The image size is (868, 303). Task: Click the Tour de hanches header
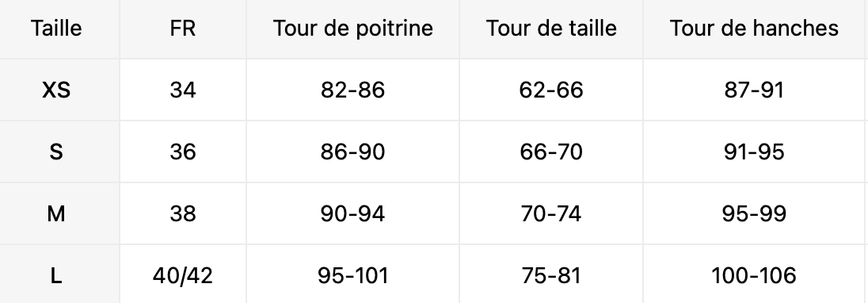[754, 29]
